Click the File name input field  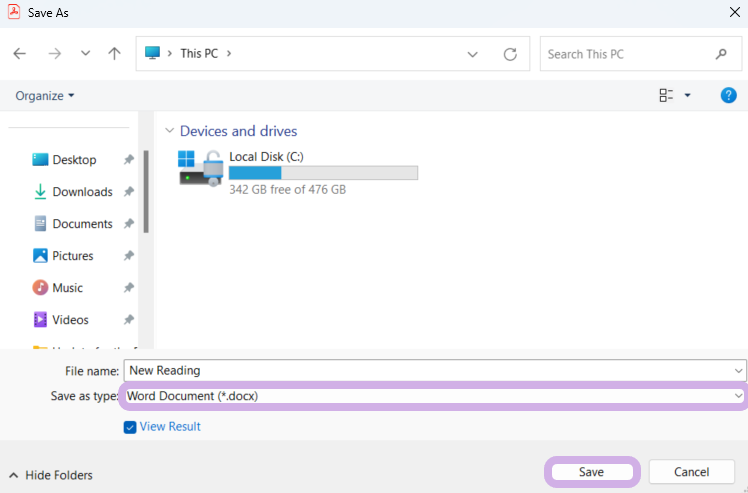coord(430,371)
